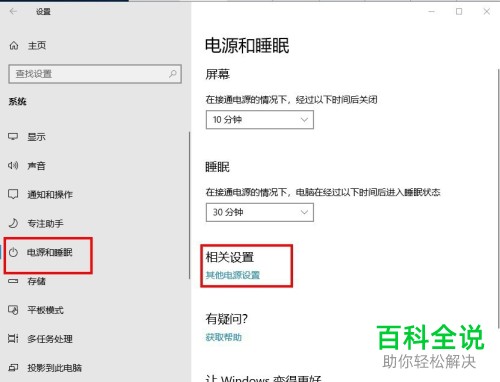Screen dimensions: 500x382
Task: Click the 存储 storage drive icon
Action: (13, 281)
